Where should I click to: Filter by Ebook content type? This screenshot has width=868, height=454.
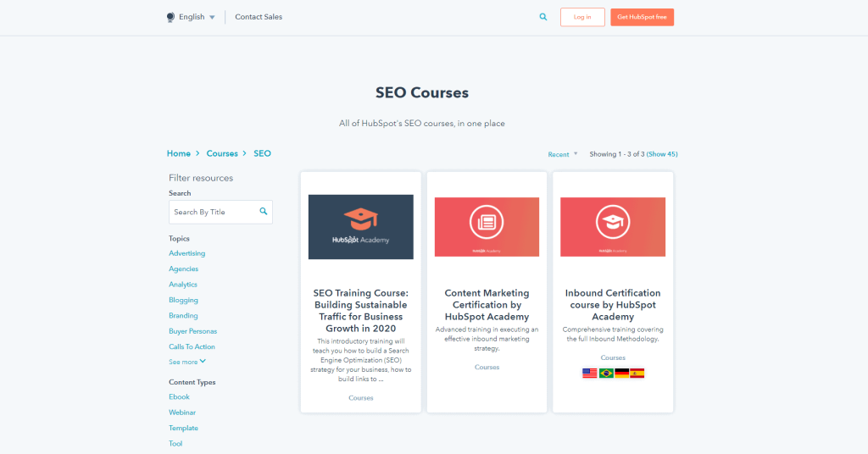click(x=179, y=397)
